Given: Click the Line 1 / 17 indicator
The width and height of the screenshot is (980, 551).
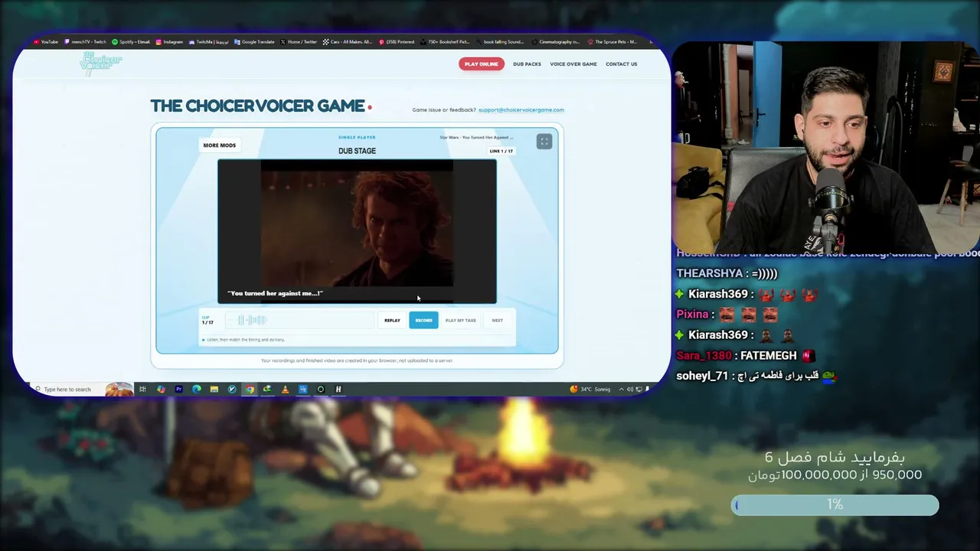Looking at the screenshot, I should [501, 151].
